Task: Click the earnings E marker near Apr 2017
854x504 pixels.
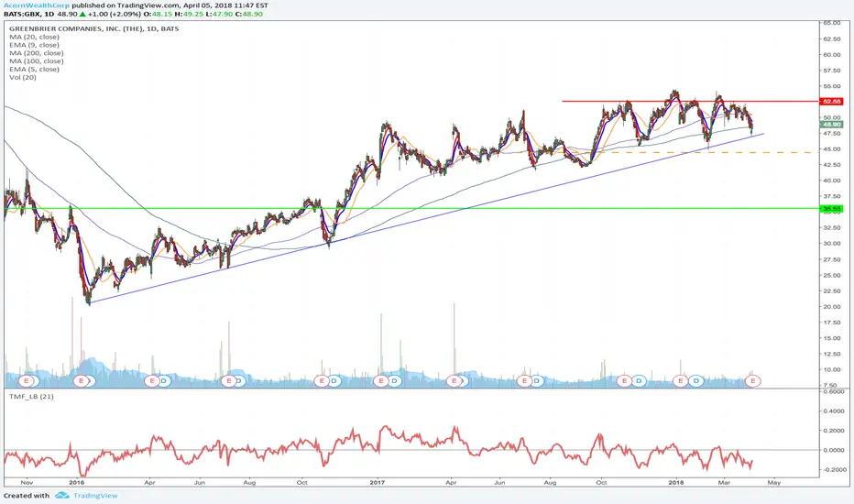Action: pyautogui.click(x=454, y=380)
